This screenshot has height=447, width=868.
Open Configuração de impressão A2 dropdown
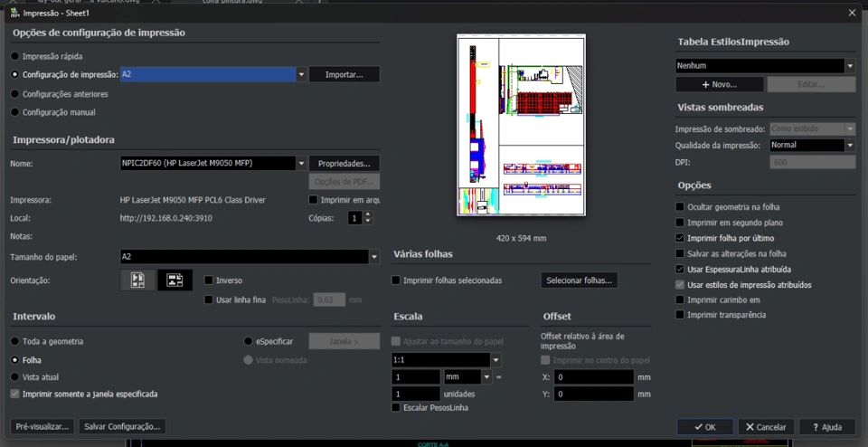tap(301, 74)
